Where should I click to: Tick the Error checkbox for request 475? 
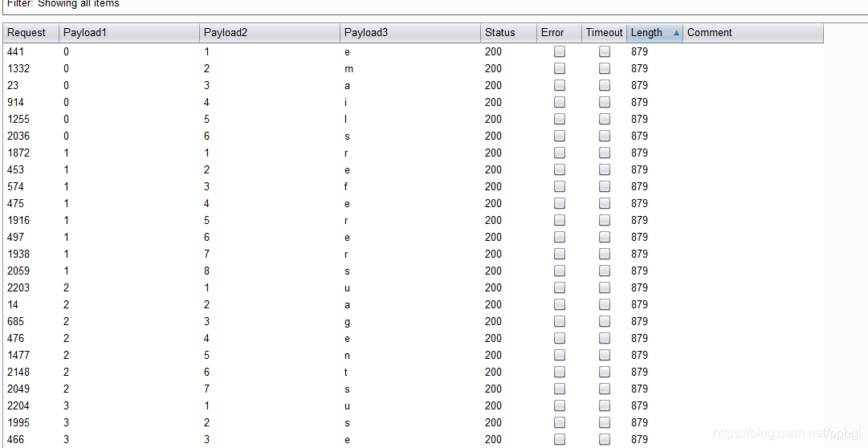560,203
